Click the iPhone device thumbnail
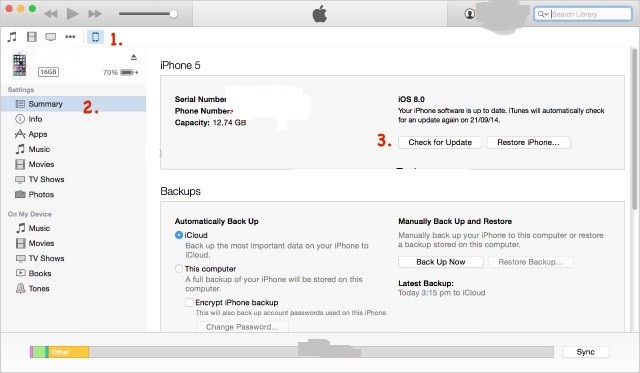The image size is (640, 373). point(19,65)
